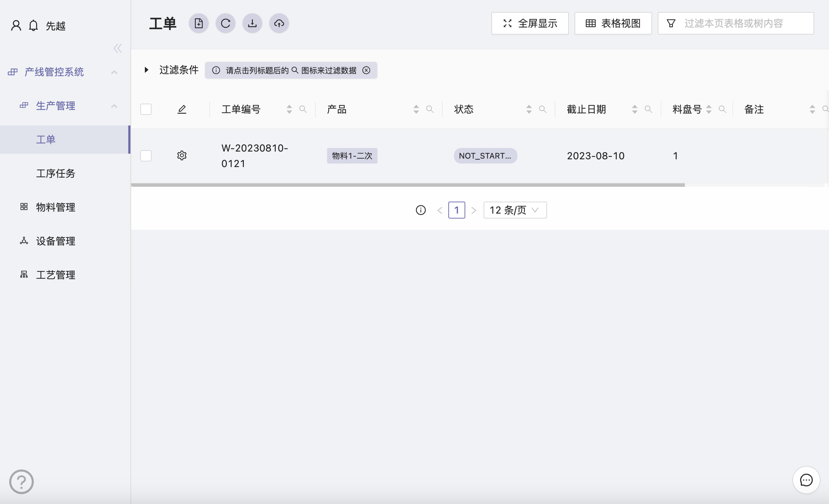Open the 工序任务 menu item

click(x=56, y=173)
